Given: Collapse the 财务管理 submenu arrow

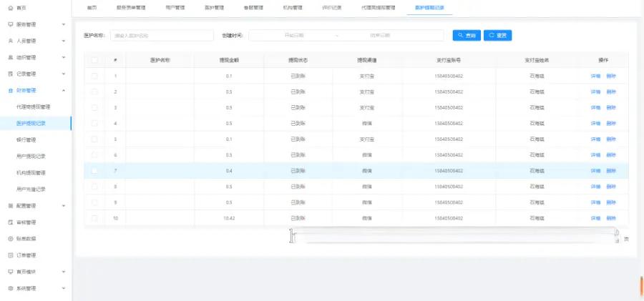Looking at the screenshot, I should 63,90.
